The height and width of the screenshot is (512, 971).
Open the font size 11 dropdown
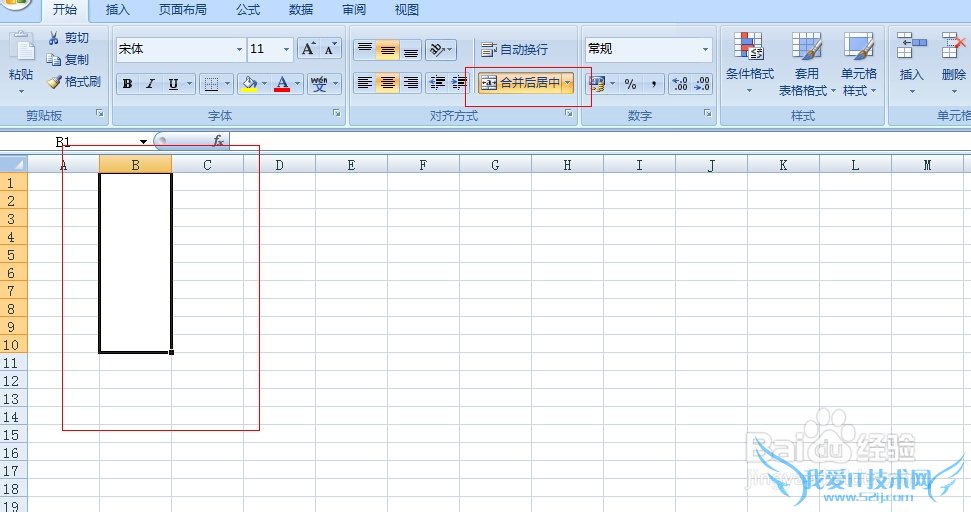click(x=286, y=49)
